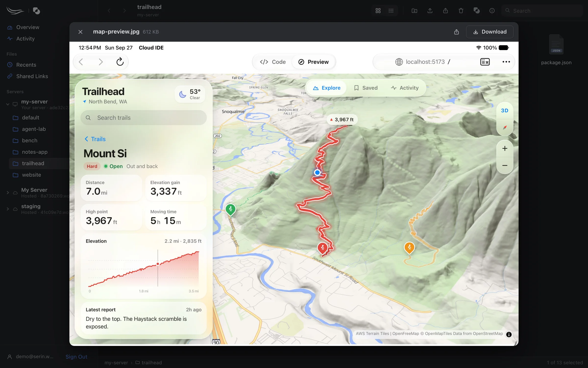Click the Moving time 5h 15m card
The width and height of the screenshot is (588, 368).
pos(176,218)
